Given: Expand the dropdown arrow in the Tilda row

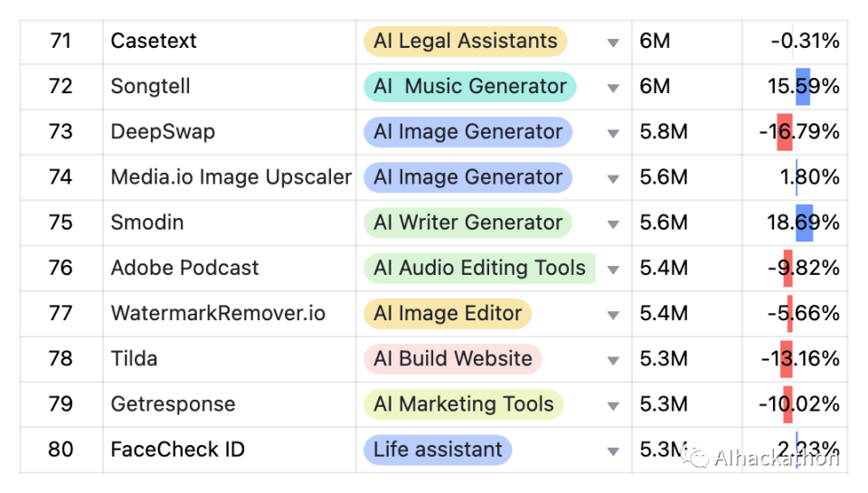Looking at the screenshot, I should click(613, 360).
